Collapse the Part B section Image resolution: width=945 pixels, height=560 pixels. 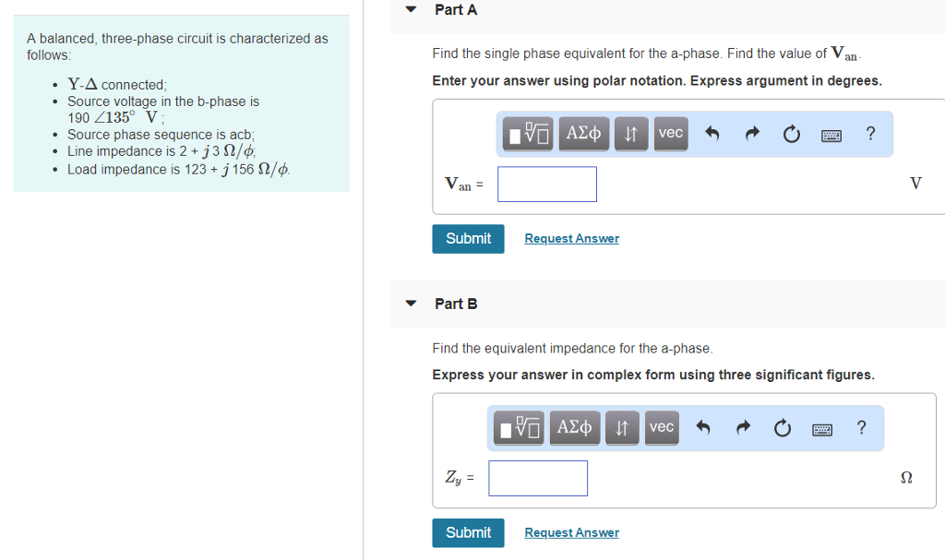click(x=410, y=304)
